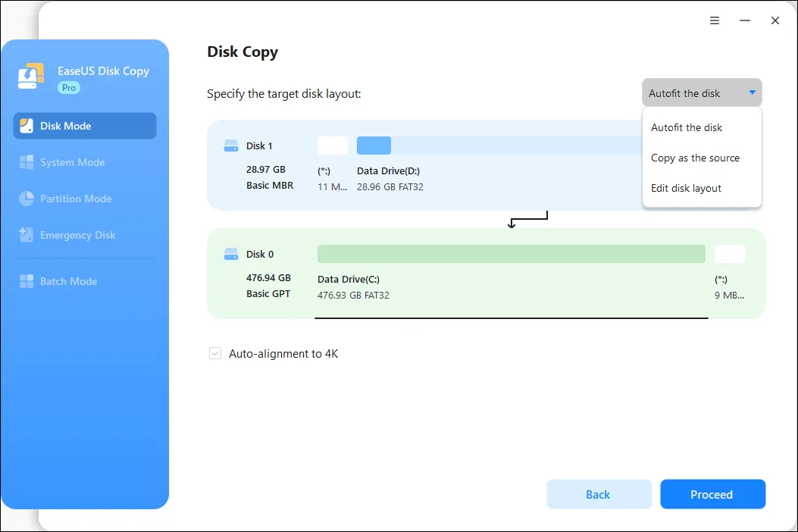Click the Basic GPT label

(x=268, y=294)
